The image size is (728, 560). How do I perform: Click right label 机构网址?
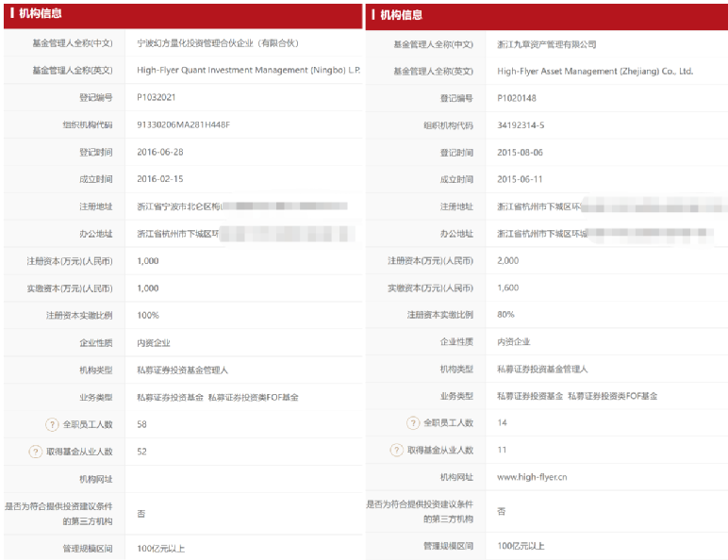point(456,477)
